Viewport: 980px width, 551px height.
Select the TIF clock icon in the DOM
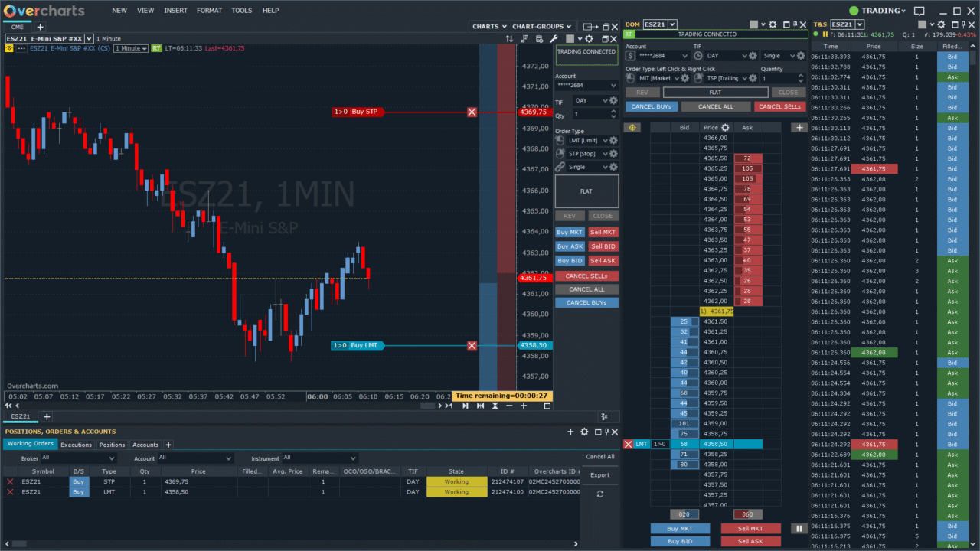point(697,55)
